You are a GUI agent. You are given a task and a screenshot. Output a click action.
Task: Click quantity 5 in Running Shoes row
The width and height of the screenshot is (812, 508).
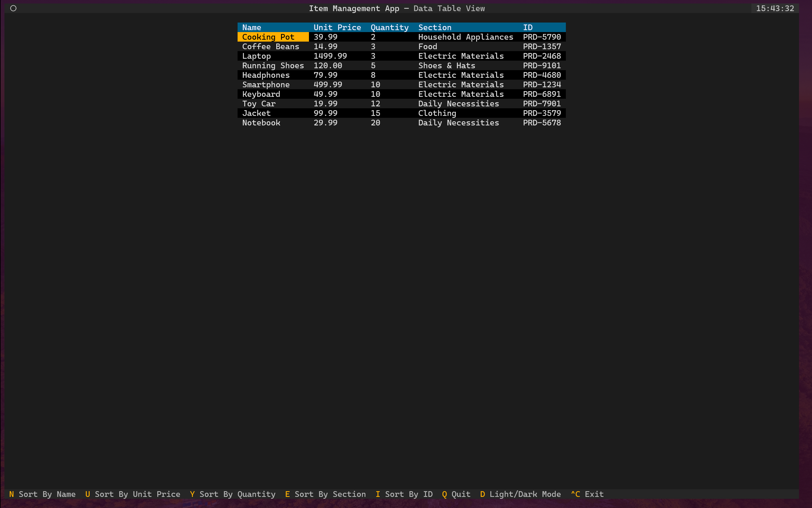[390, 65]
